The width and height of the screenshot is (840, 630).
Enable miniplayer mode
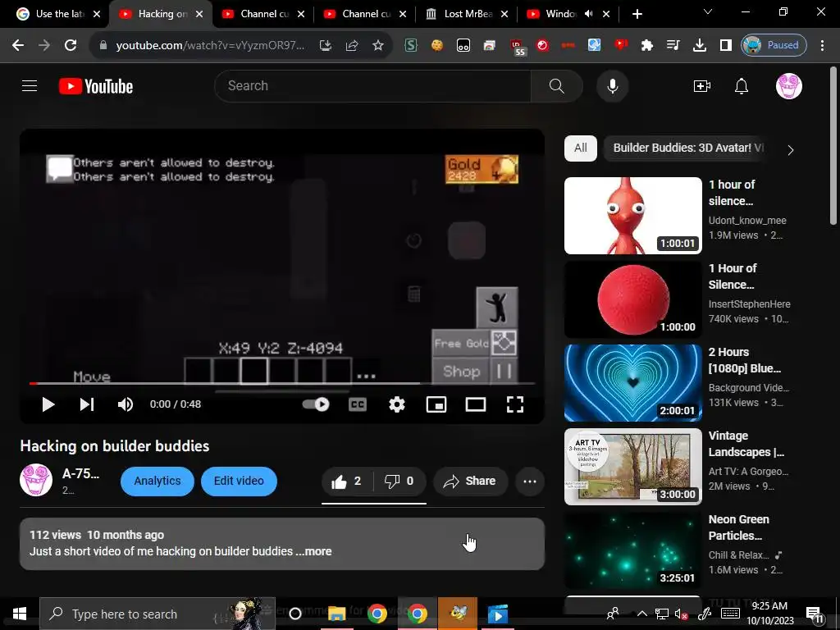click(436, 404)
